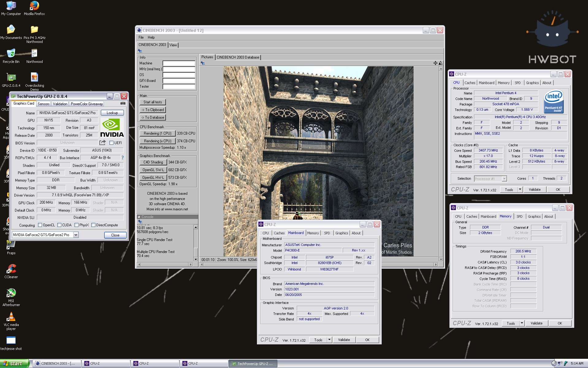Click Lookup button in GPU-Z
The image size is (588, 368).
tap(112, 113)
